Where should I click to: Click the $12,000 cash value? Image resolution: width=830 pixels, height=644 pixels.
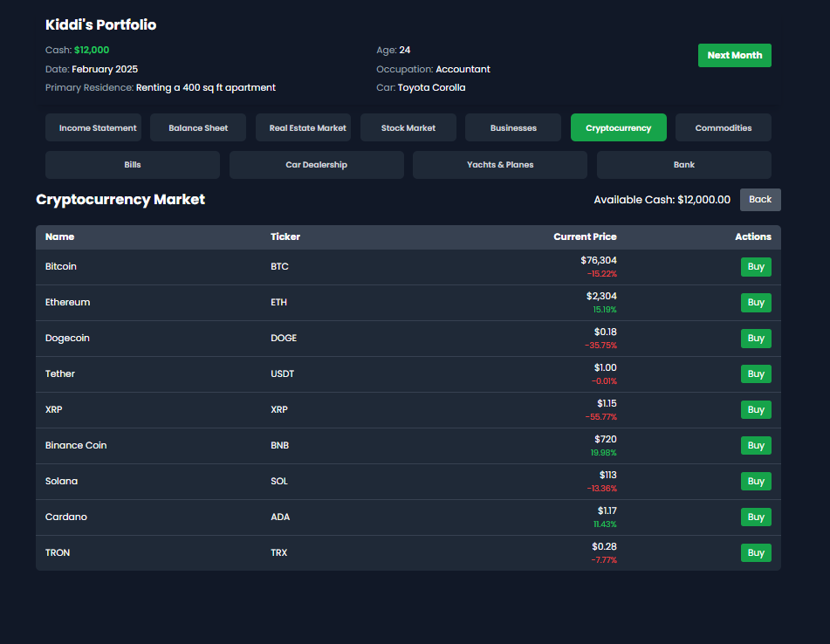coord(92,51)
